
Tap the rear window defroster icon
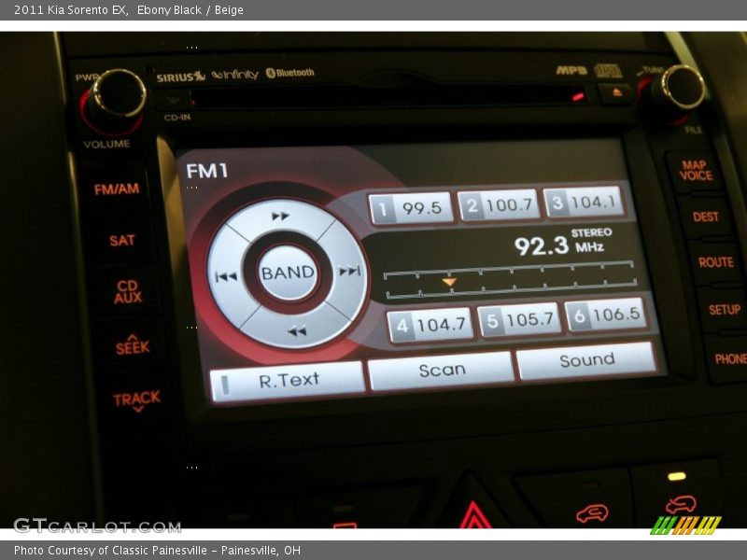coord(592,511)
